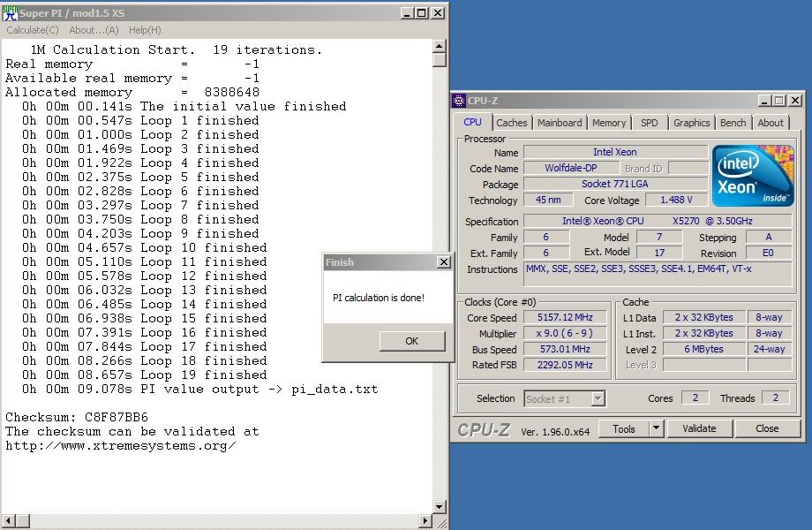Viewport: 812px width, 530px height.
Task: Switch to the Graphics tab
Action: pyautogui.click(x=691, y=123)
